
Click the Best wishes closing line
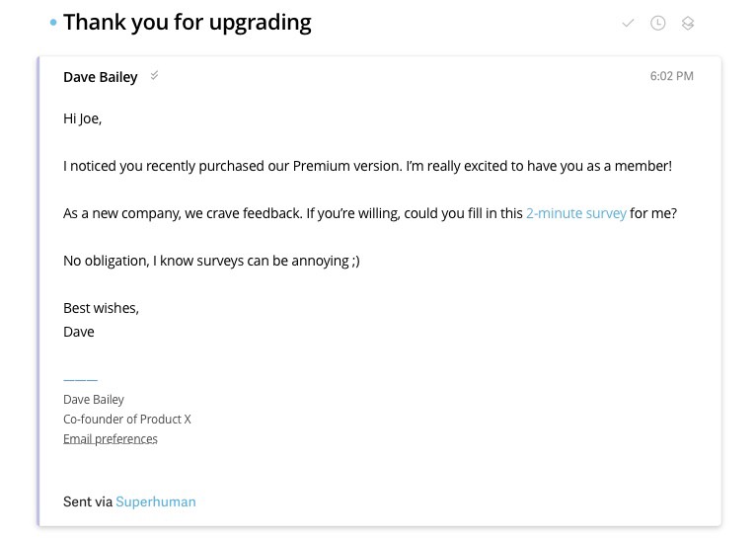101,308
